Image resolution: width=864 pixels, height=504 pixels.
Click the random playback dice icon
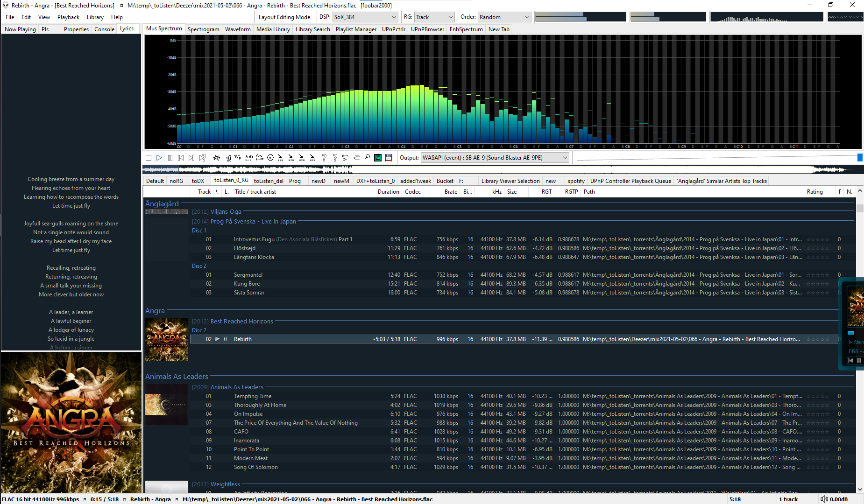[x=202, y=158]
